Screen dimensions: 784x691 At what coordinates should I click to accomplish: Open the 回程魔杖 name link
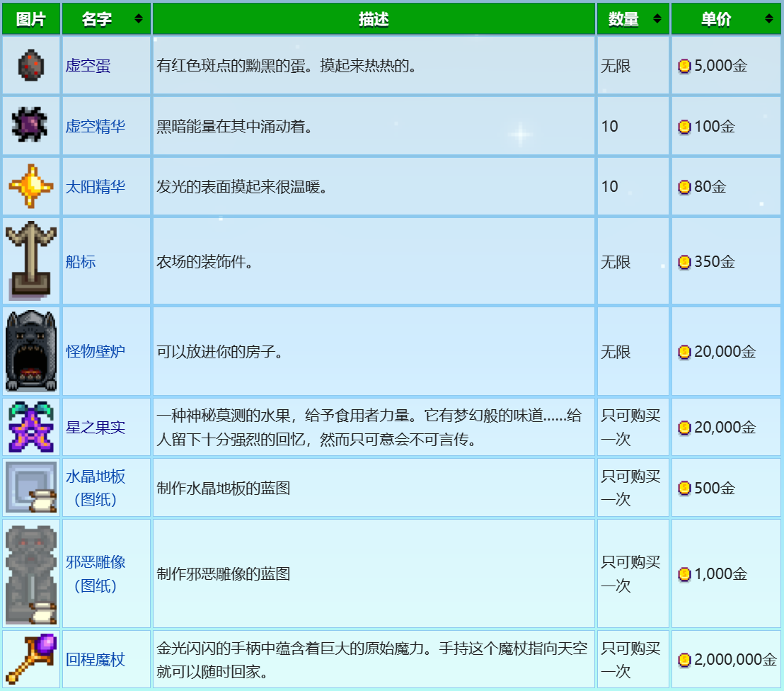click(x=96, y=660)
